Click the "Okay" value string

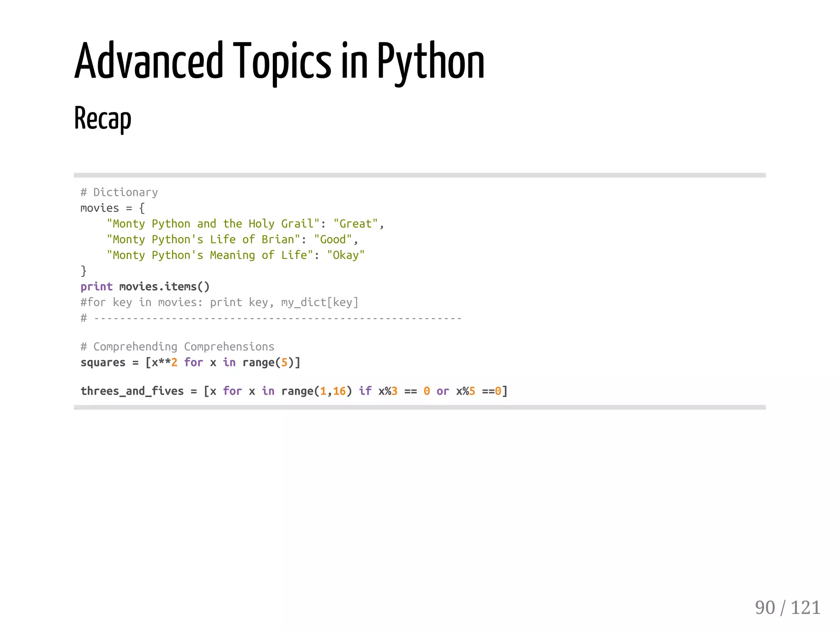tap(345, 255)
